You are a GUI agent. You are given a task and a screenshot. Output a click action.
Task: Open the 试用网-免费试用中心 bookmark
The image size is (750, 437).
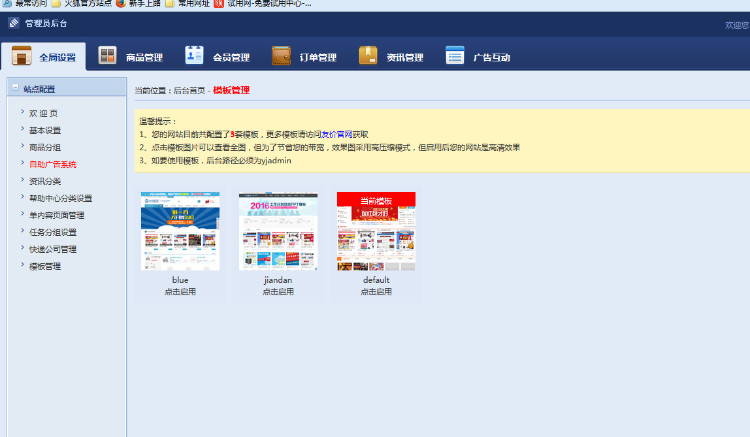point(263,4)
